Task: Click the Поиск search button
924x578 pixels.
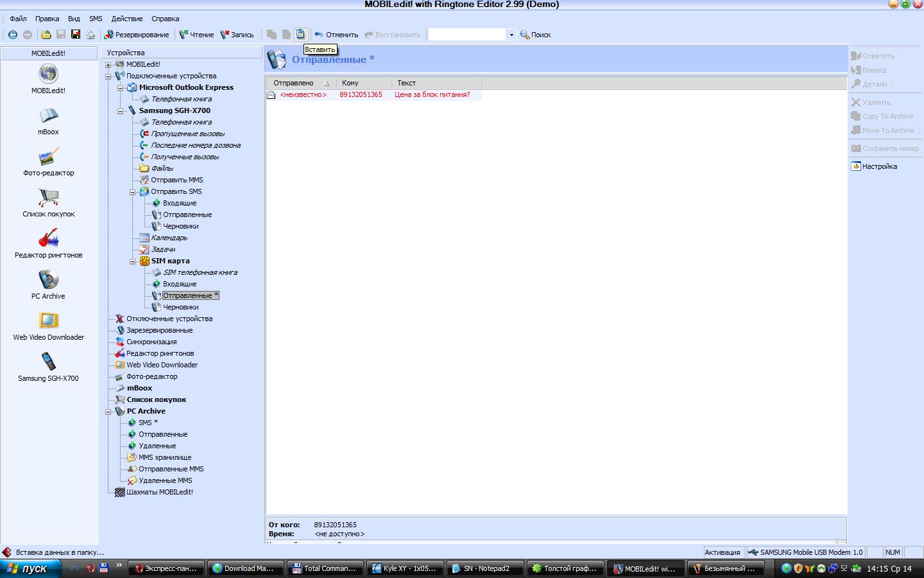Action: click(536, 35)
